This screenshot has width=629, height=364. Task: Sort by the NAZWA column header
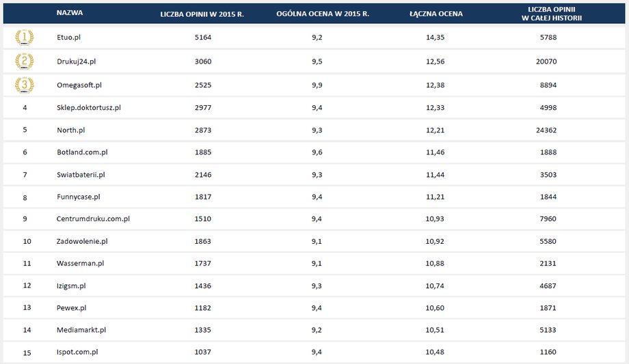click(70, 13)
